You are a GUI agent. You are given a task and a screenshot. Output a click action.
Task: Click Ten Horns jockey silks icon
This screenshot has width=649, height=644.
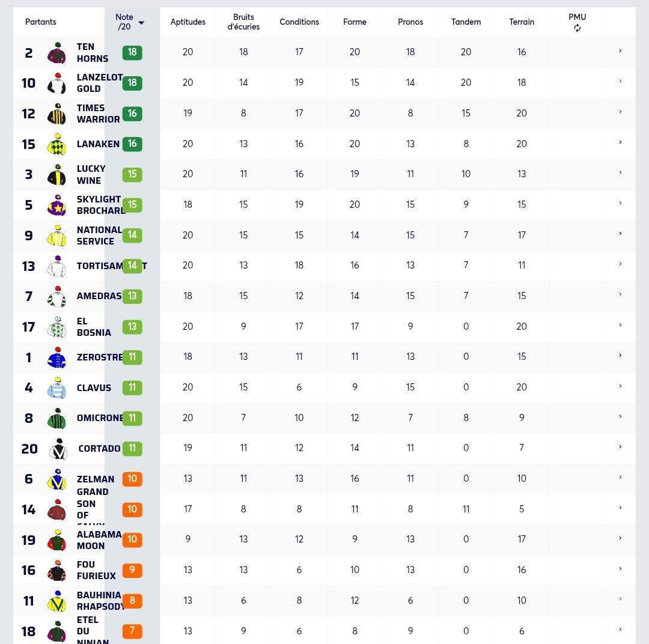56,52
